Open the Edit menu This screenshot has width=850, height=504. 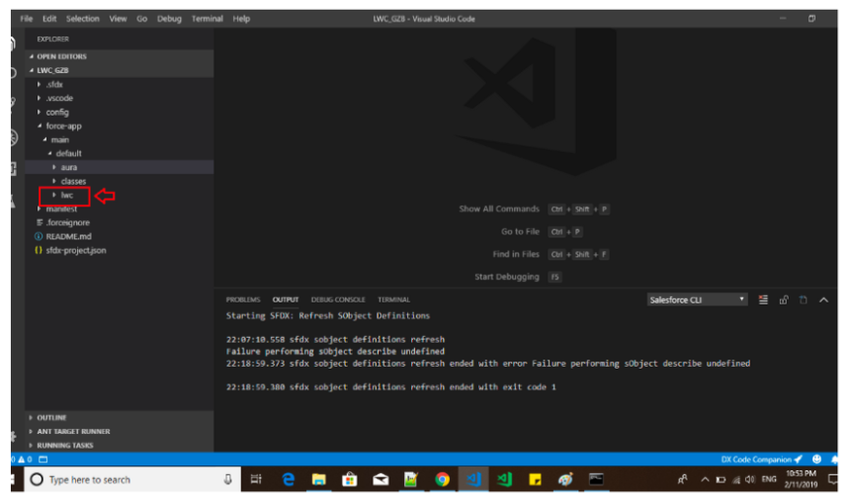pos(49,19)
